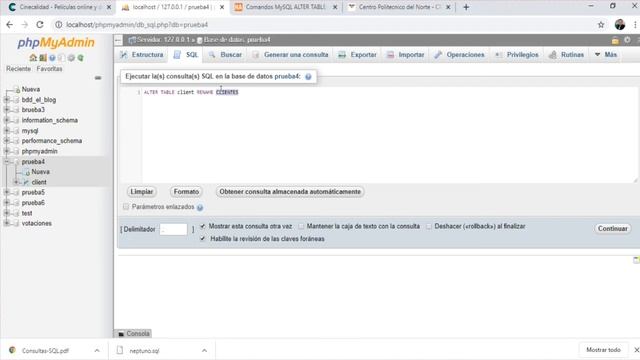Click the log out icon in sidebar
This screenshot has width=640, height=360.
coord(43,58)
